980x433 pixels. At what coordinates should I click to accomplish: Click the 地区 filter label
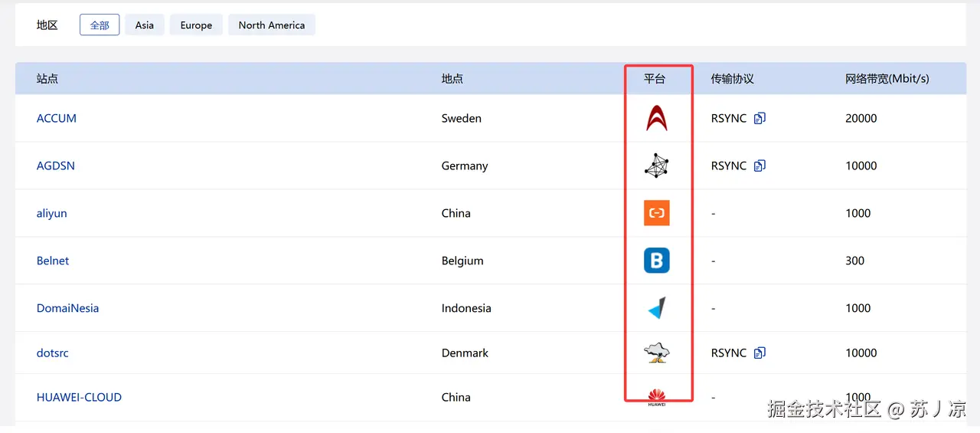[47, 25]
